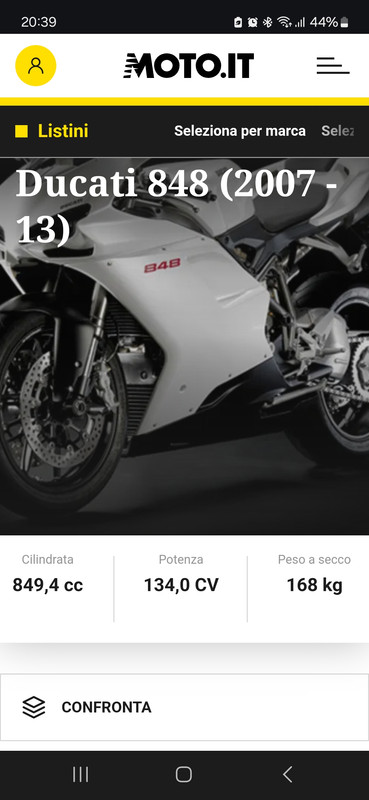Tap the Ducati 848 (2007 - 13) title

tap(177, 206)
